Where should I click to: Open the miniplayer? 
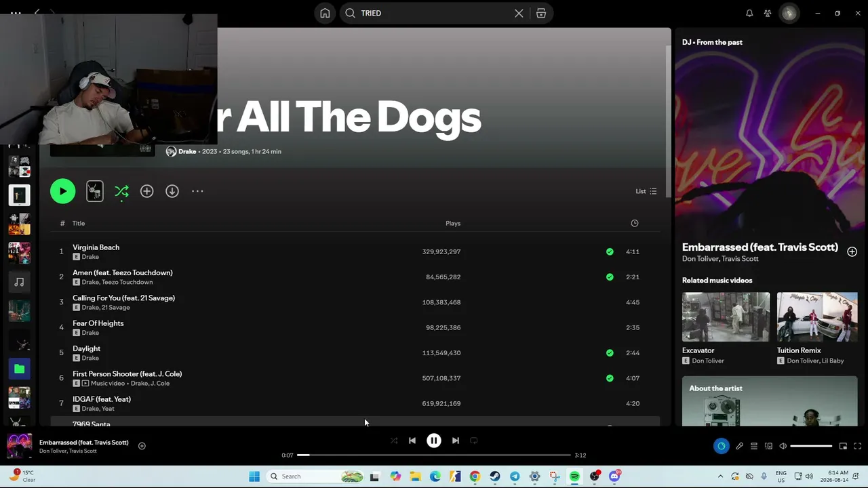(843, 446)
